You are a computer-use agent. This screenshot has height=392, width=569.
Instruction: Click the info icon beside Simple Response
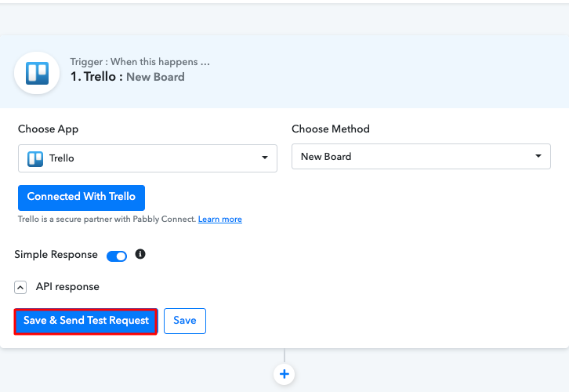[140, 255]
